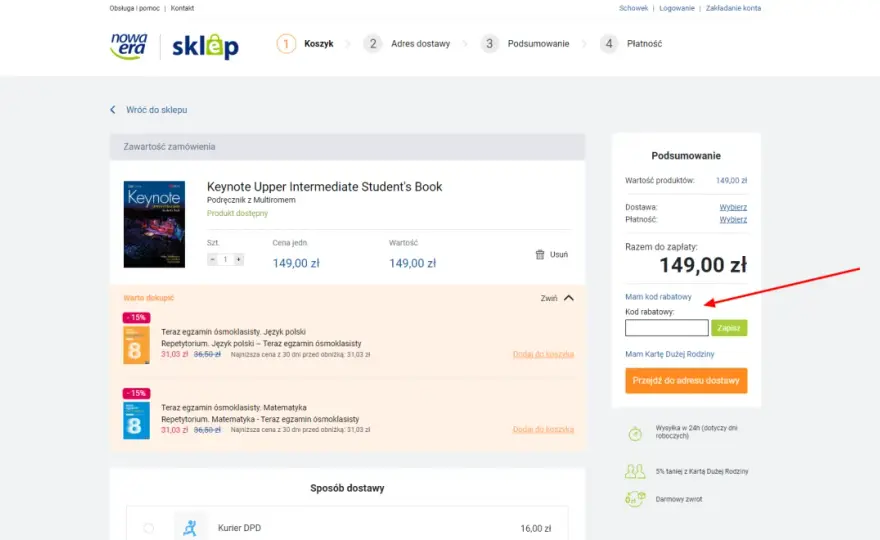Save discount code with Zapisz button
The height and width of the screenshot is (540, 880).
click(729, 328)
